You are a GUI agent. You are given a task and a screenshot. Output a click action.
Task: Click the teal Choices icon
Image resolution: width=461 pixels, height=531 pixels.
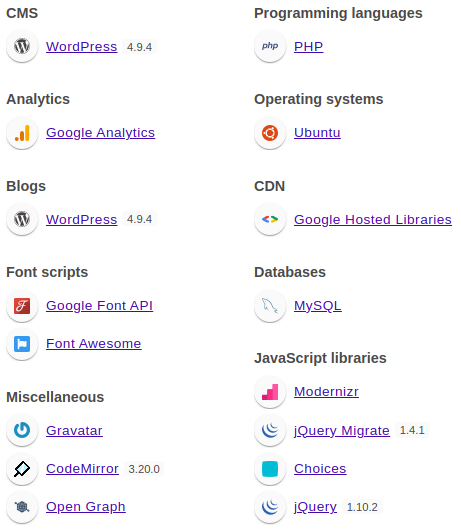point(270,469)
